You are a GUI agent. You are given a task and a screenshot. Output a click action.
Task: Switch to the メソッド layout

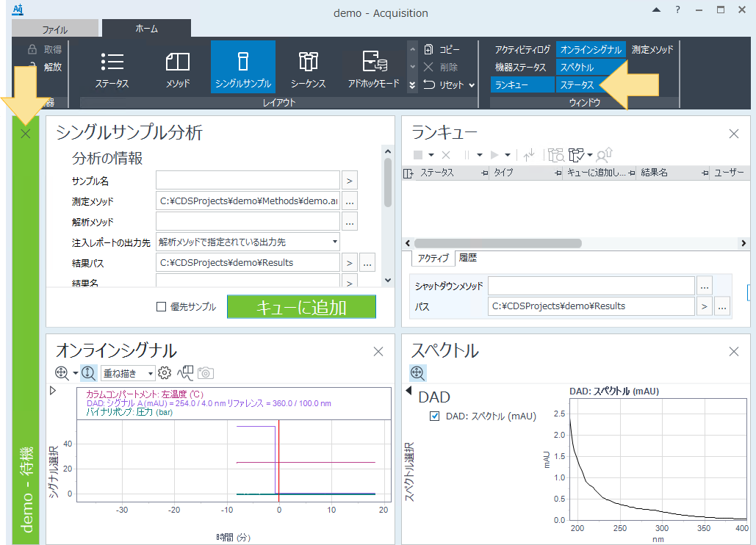point(178,68)
